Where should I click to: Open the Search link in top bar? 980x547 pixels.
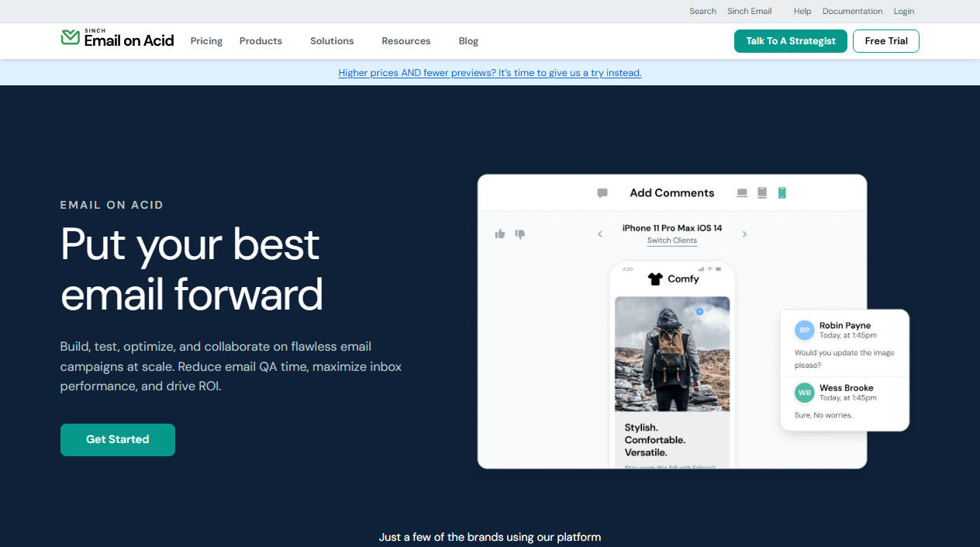pos(703,11)
